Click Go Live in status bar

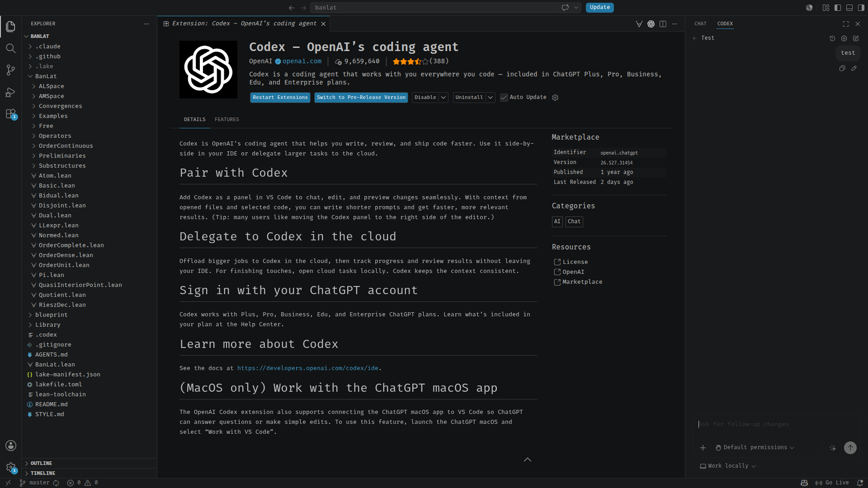click(832, 483)
